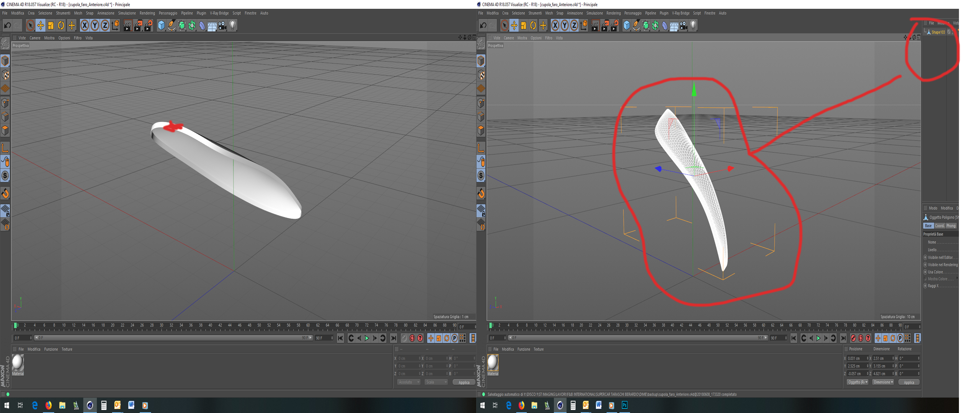This screenshot has width=980, height=413.
Task: Select the Shape103 object in object manager
Action: click(x=938, y=32)
